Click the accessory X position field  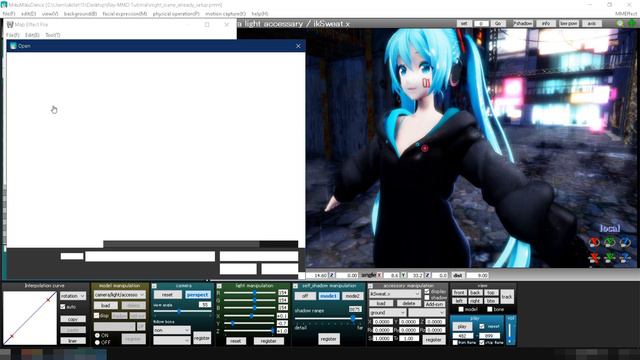pyautogui.click(x=382, y=322)
